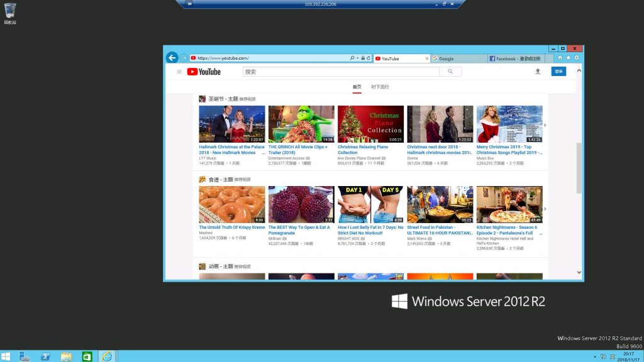Open the Recycle Bin desktop icon
Viewport: 644px width, 362px height.
[x=10, y=13]
